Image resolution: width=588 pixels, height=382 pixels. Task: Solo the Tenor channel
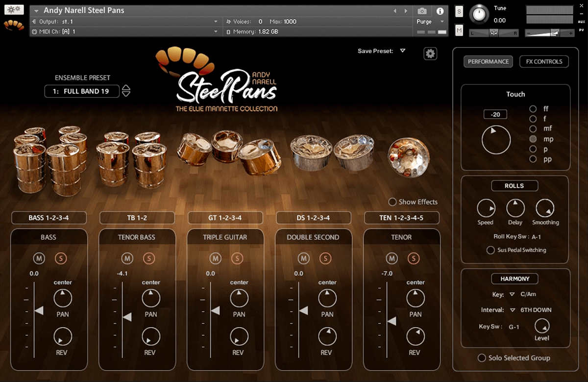click(x=414, y=258)
